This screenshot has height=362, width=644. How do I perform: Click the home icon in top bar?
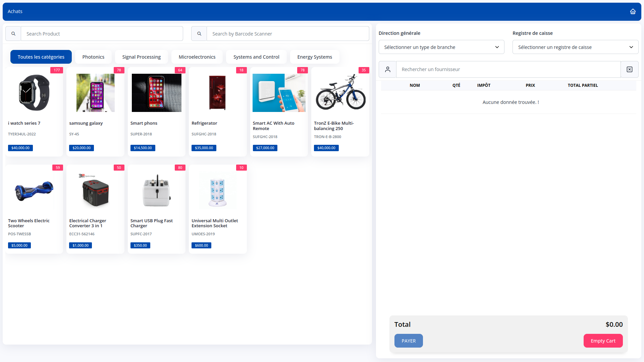[633, 11]
